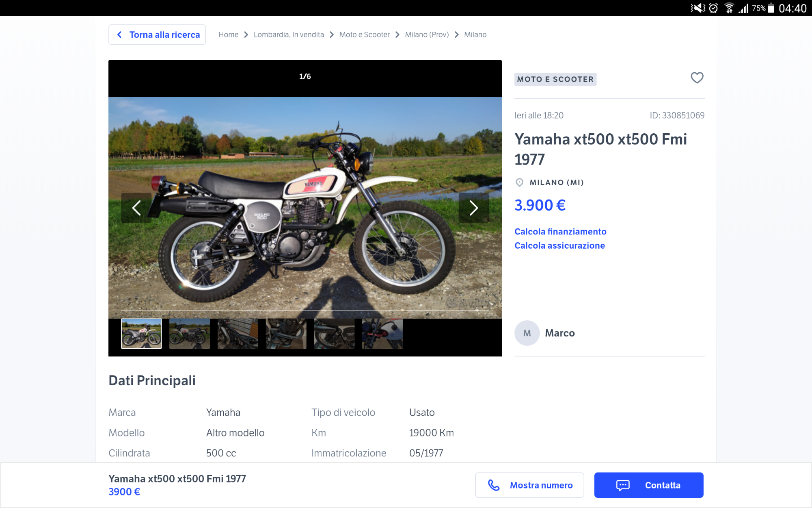Go to previous photo with left arrow
Image resolution: width=812 pixels, height=508 pixels.
(x=136, y=208)
